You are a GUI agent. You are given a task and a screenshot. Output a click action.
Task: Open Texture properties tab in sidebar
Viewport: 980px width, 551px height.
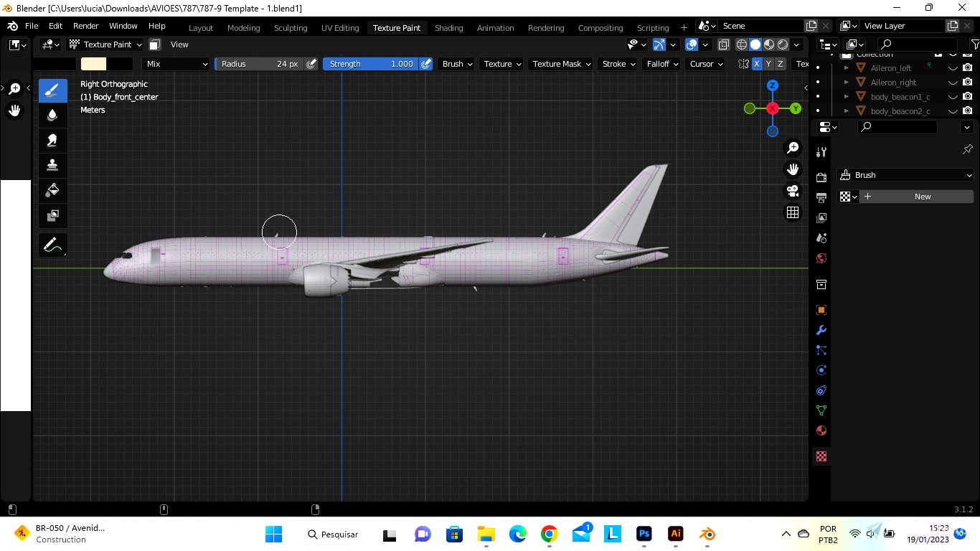click(821, 456)
